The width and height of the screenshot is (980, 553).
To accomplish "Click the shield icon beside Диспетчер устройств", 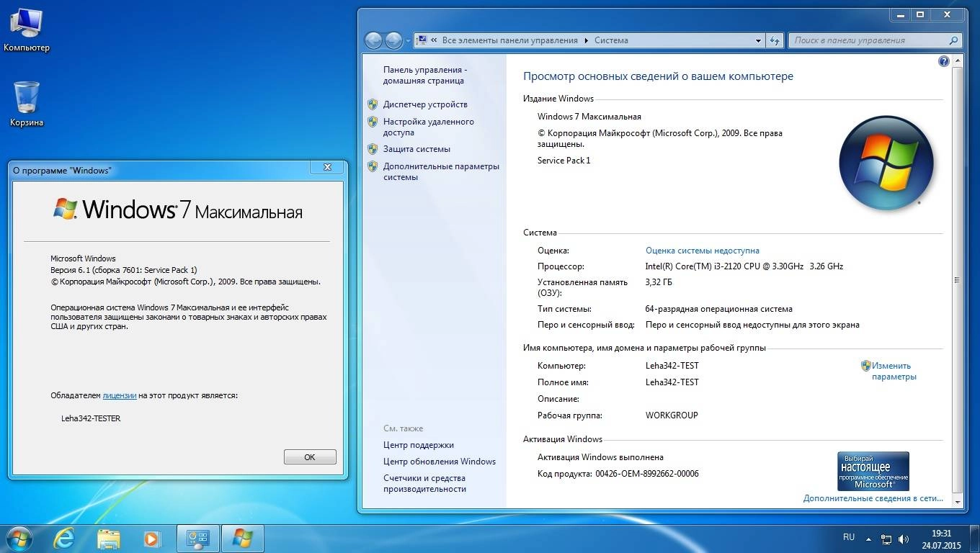I will point(373,104).
